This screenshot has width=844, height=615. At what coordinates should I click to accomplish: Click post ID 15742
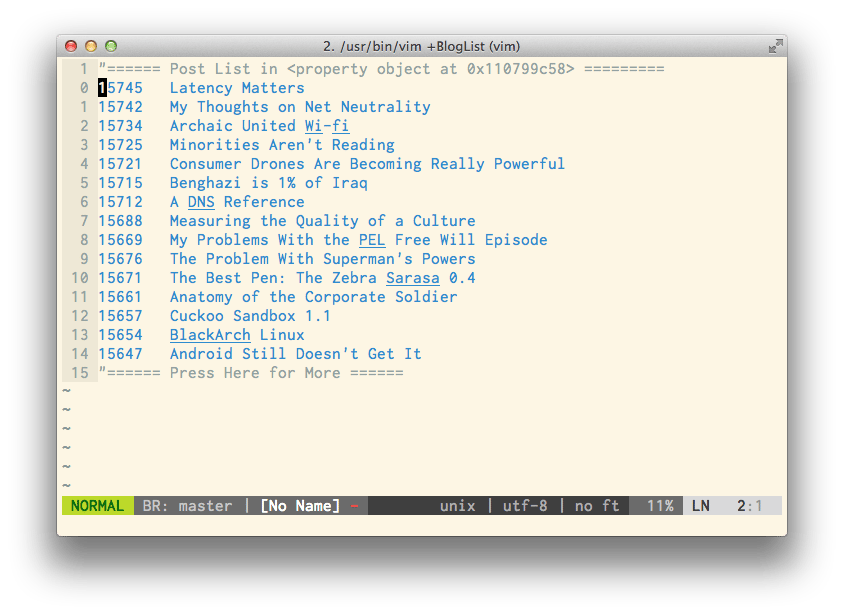point(121,107)
